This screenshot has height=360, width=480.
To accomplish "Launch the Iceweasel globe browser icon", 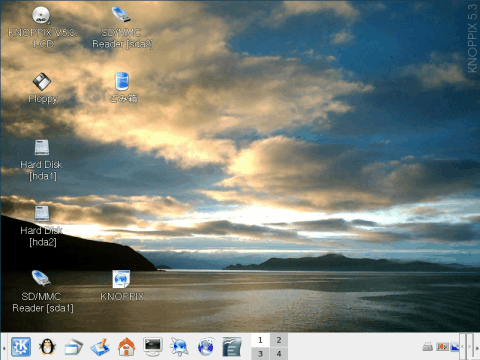I will coord(206,347).
